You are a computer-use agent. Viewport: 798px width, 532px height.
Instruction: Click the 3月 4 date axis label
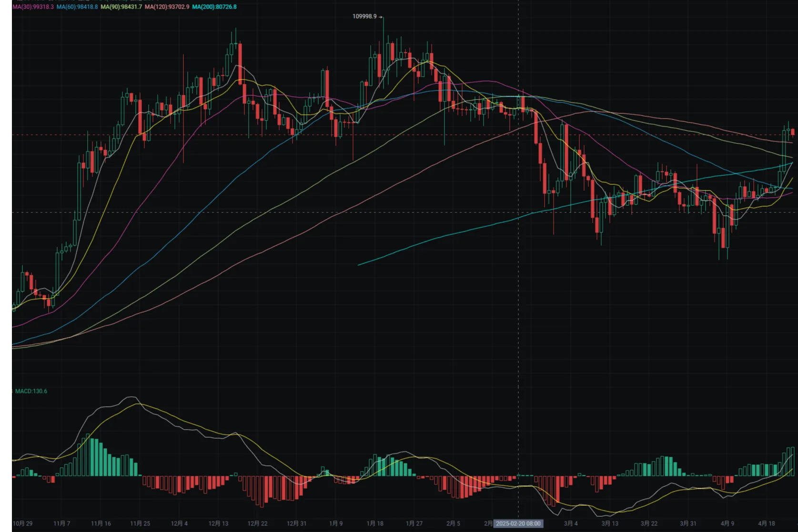(x=571, y=523)
